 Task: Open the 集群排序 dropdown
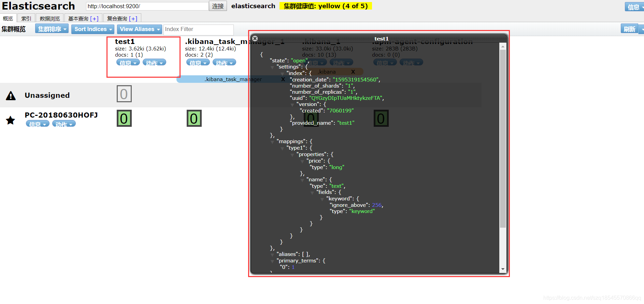click(x=52, y=29)
